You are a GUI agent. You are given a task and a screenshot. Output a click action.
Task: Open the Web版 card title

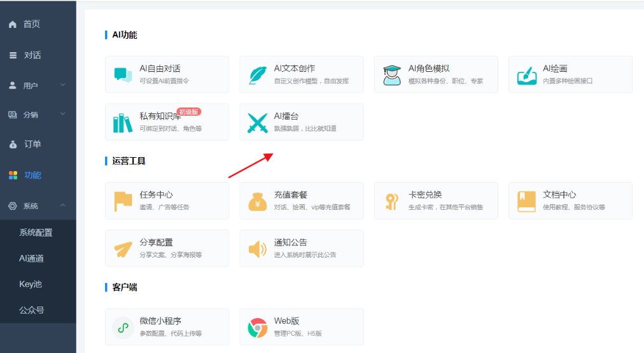[x=286, y=321]
